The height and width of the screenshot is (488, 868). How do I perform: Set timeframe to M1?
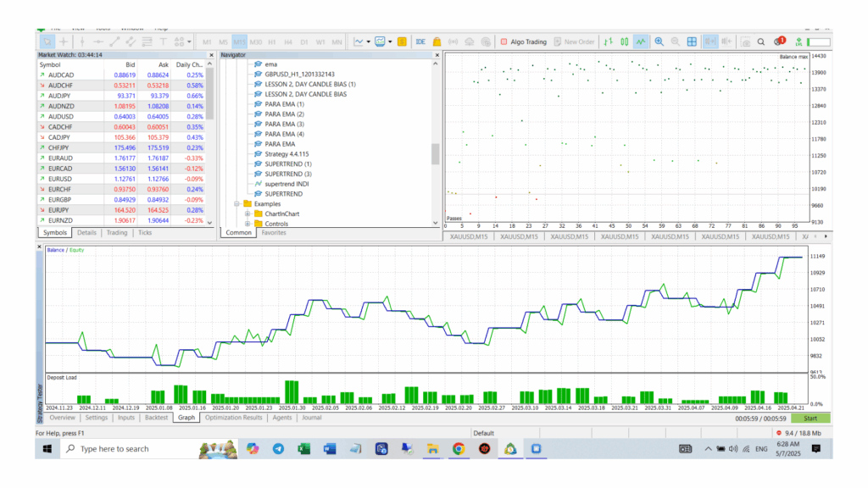[207, 42]
